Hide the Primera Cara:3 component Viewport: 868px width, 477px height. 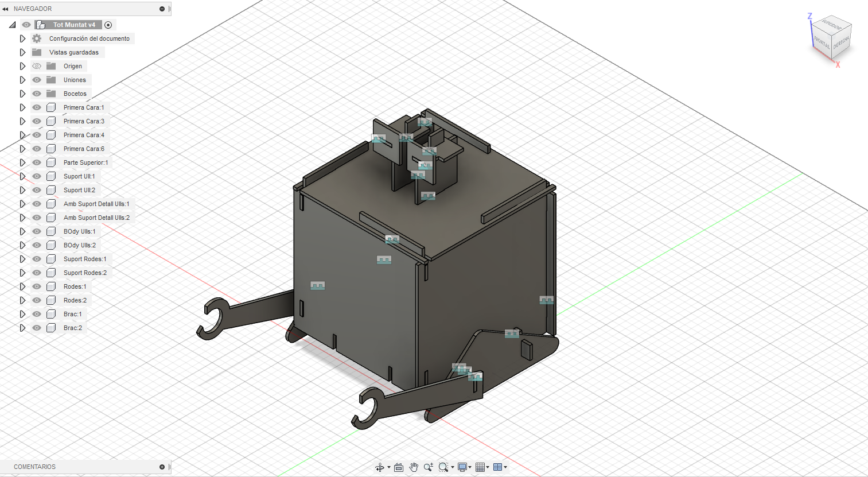pyautogui.click(x=37, y=121)
